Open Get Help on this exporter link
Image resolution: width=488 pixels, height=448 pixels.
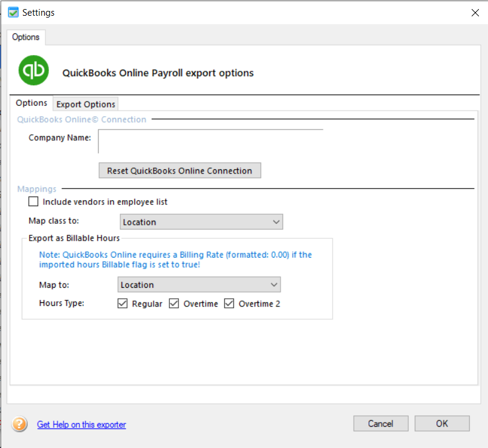tap(82, 424)
